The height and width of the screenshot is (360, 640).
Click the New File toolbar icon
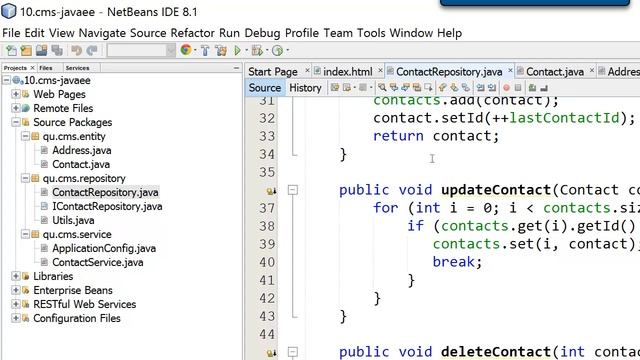11,50
